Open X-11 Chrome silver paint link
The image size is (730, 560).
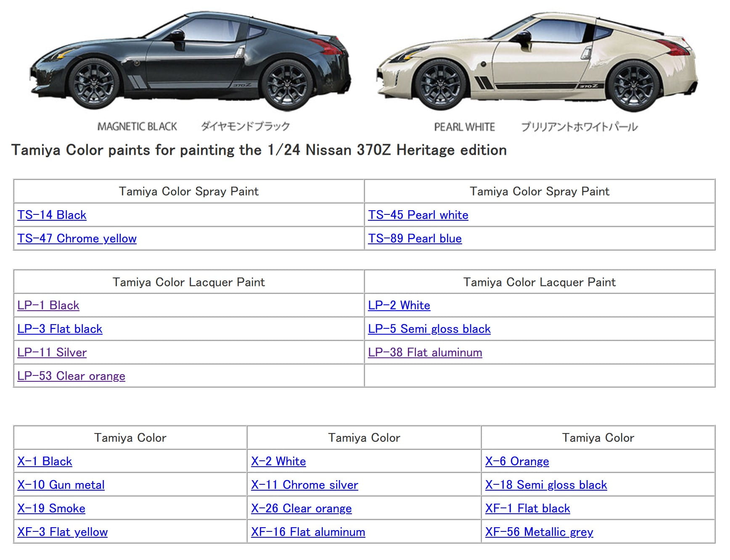point(304,485)
